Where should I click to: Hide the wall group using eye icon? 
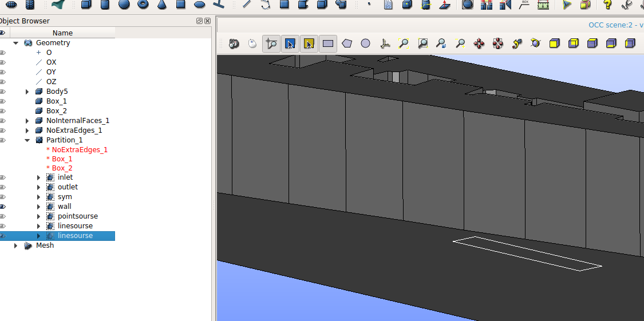point(3,207)
